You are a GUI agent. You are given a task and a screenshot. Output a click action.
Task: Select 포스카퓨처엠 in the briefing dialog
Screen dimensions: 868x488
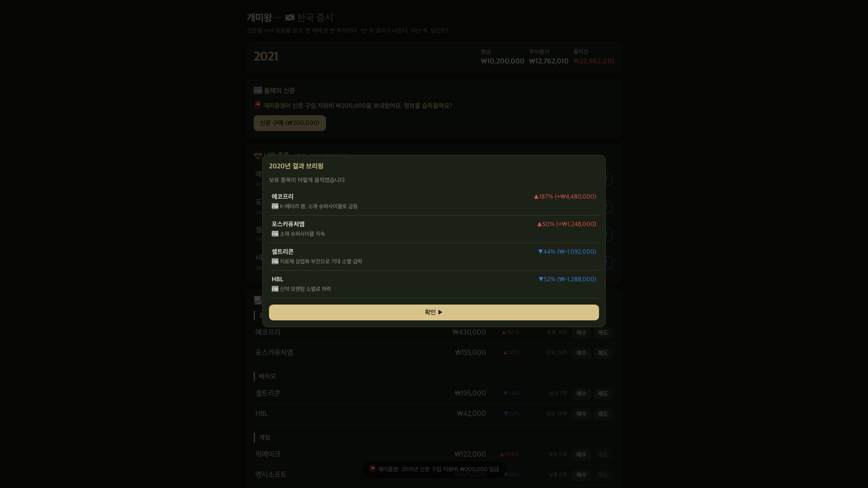tap(288, 224)
